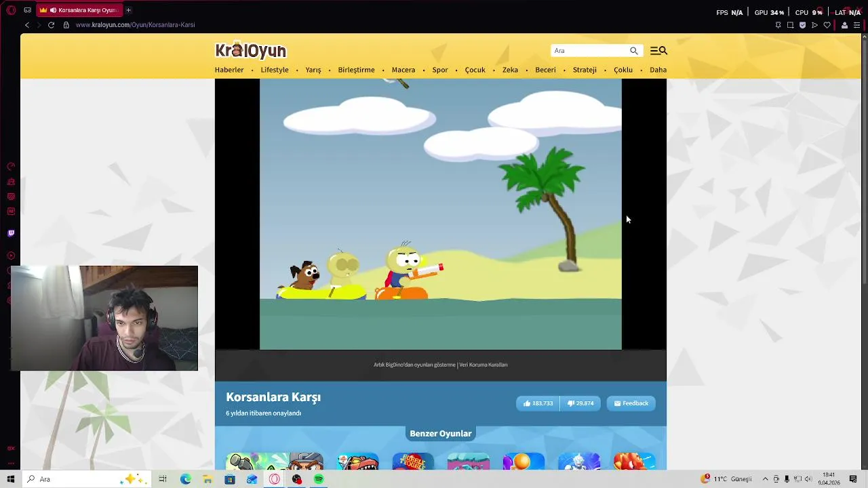Reload the current page

click(x=51, y=25)
